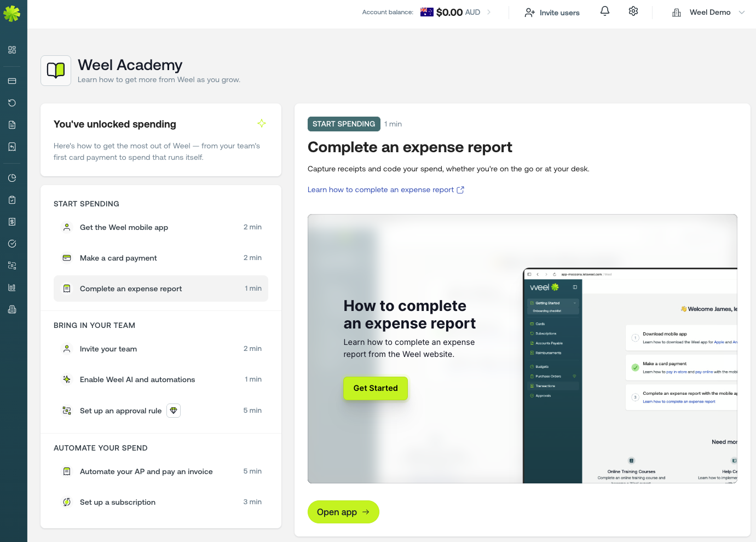
Task: Click the Weel Academy heading
Action: (x=130, y=65)
